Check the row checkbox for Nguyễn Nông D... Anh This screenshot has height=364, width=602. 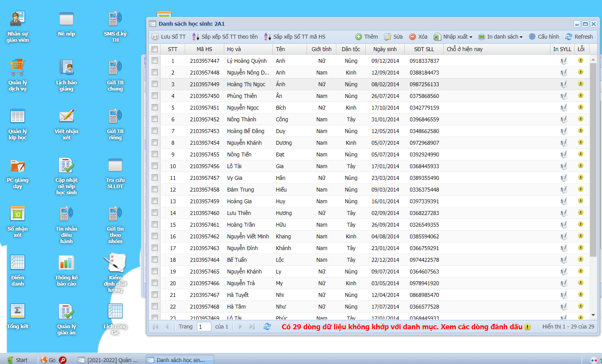click(x=155, y=73)
